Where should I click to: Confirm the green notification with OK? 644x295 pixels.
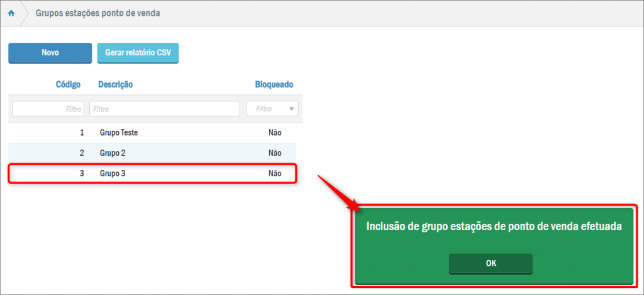tap(491, 264)
